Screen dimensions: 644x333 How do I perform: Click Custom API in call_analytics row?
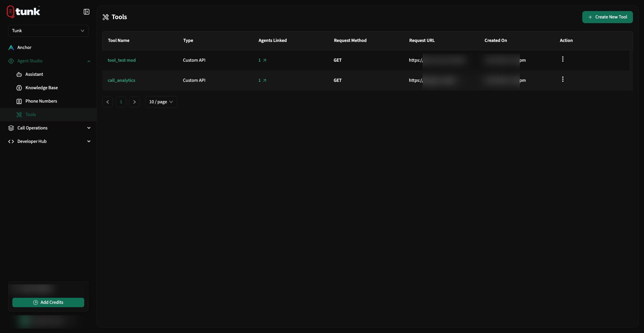pyautogui.click(x=194, y=80)
